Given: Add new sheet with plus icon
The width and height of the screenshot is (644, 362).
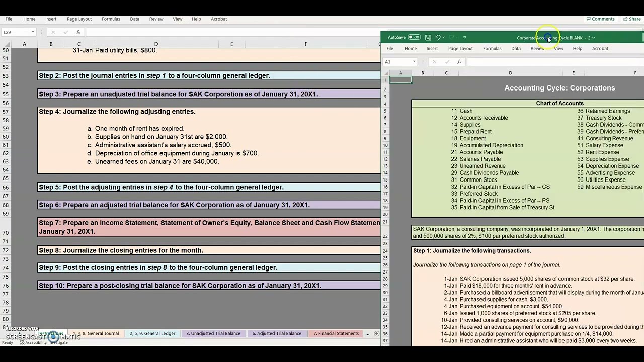Looking at the screenshot, I should 377,333.
